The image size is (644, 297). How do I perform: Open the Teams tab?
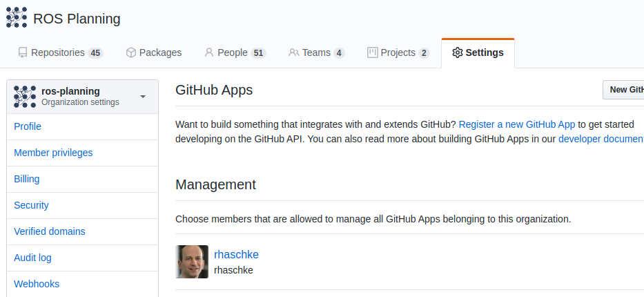point(316,53)
